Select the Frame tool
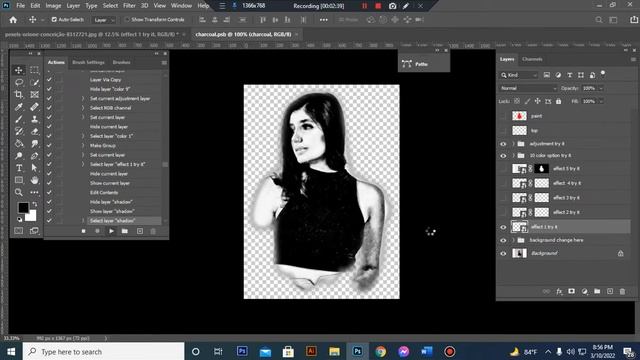The height and width of the screenshot is (360, 640). [34, 95]
